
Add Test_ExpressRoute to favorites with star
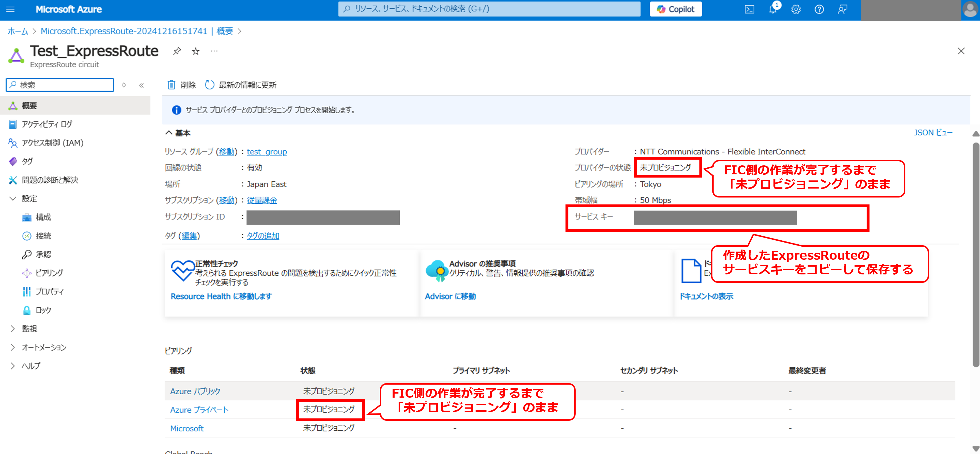click(196, 51)
